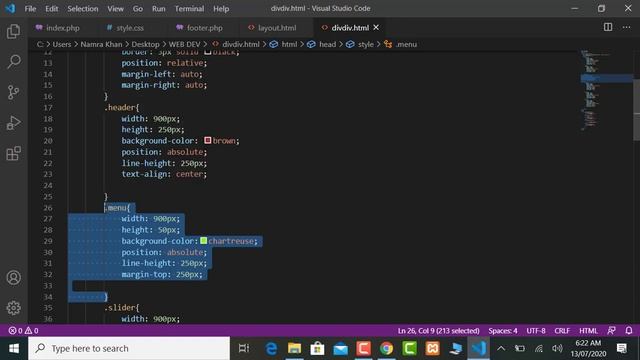Viewport: 640px width, 360px height.
Task: Open the Mail app from the taskbar
Action: click(x=340, y=349)
